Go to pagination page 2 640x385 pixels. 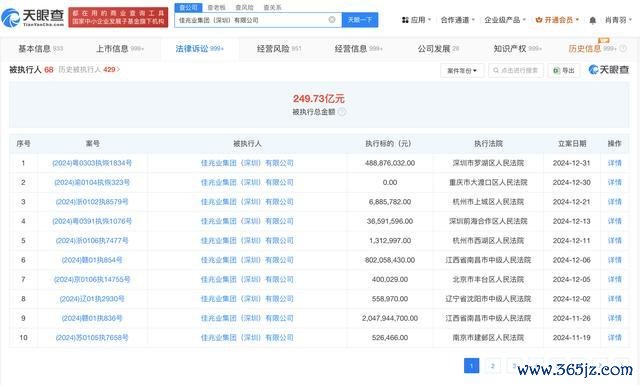tap(493, 366)
